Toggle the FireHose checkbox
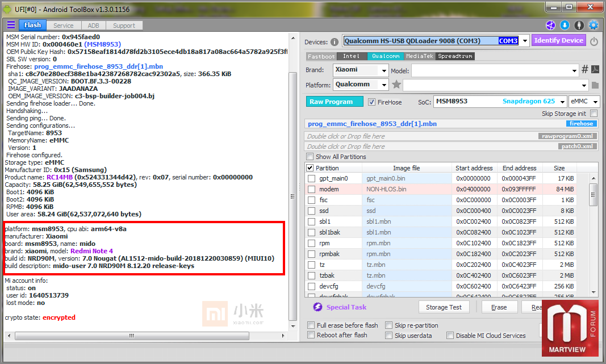Viewport: 606px width, 364px height. pyautogui.click(x=371, y=102)
